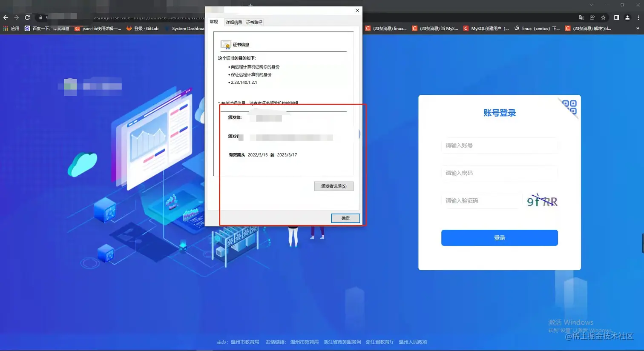
Task: Open 浙江省政务服务网 footer link
Action: pyautogui.click(x=342, y=342)
